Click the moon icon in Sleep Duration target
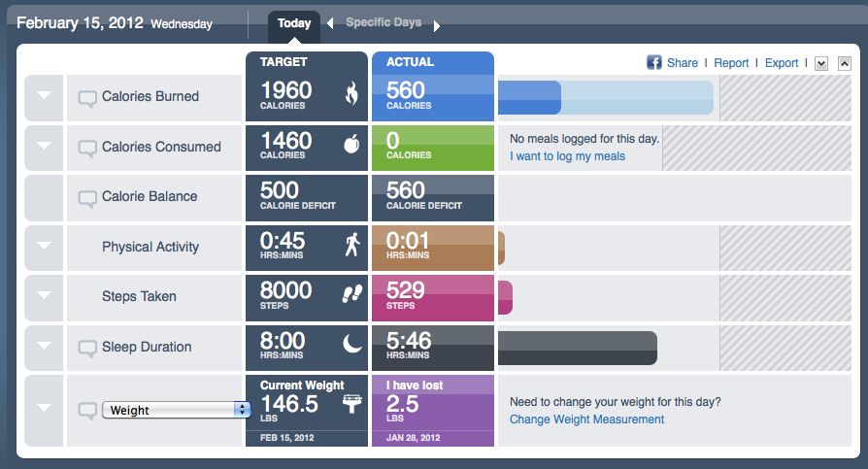The height and width of the screenshot is (469, 868). point(351,343)
